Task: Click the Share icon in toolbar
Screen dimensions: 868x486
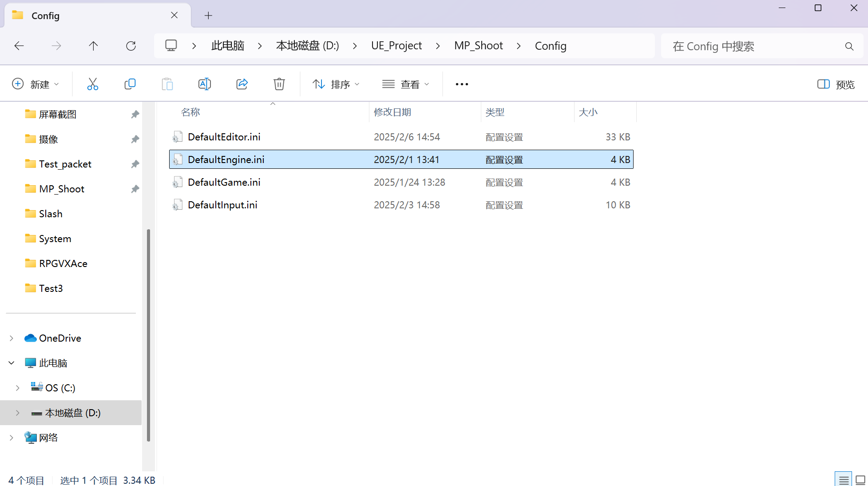Action: coord(242,84)
